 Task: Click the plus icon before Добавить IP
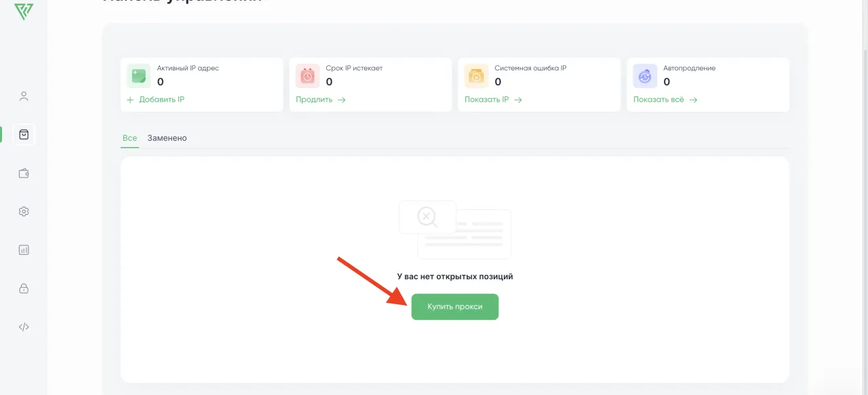[130, 100]
